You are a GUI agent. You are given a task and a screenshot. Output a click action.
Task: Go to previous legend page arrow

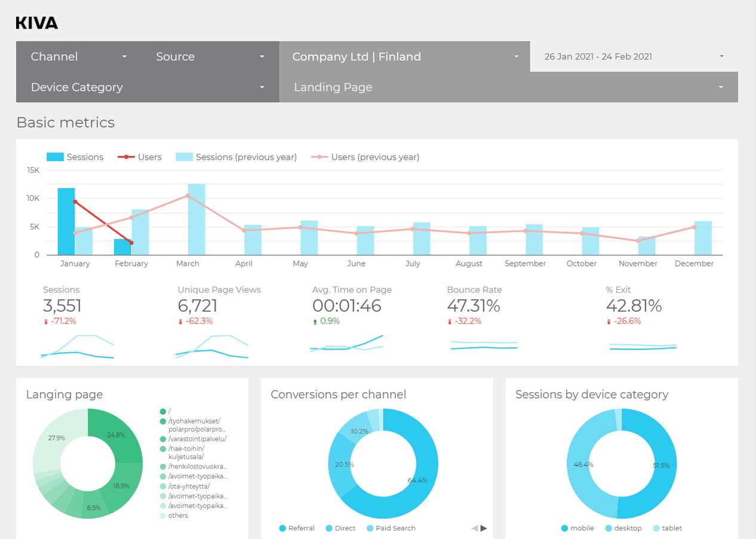tap(475, 528)
